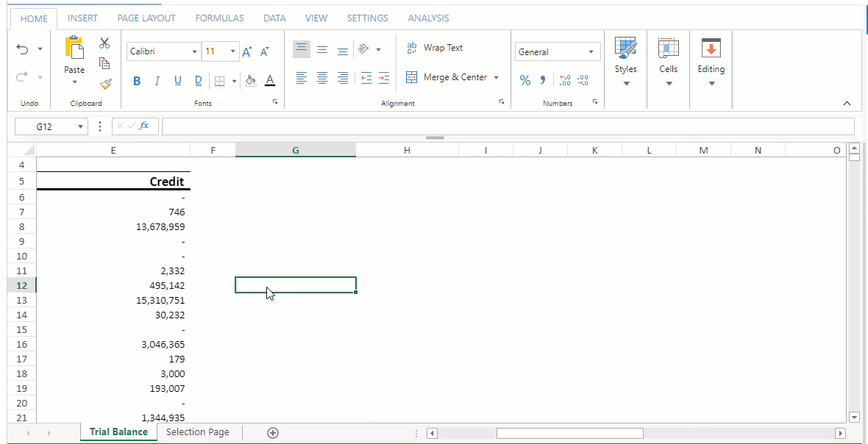Click the horizontal scrollbar right arrow
This screenshot has width=868, height=444.
(x=839, y=433)
